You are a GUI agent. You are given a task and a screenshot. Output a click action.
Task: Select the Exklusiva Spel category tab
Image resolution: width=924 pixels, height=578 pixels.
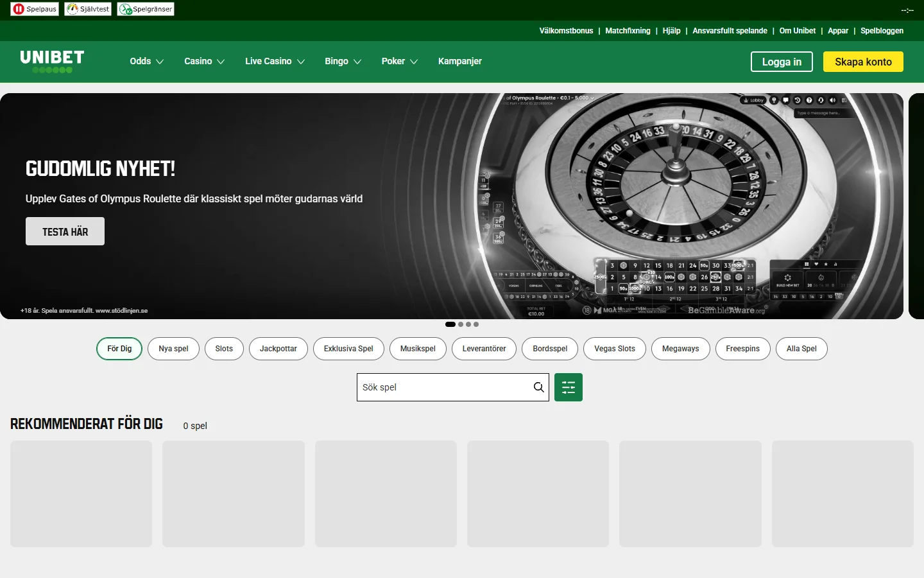(348, 349)
